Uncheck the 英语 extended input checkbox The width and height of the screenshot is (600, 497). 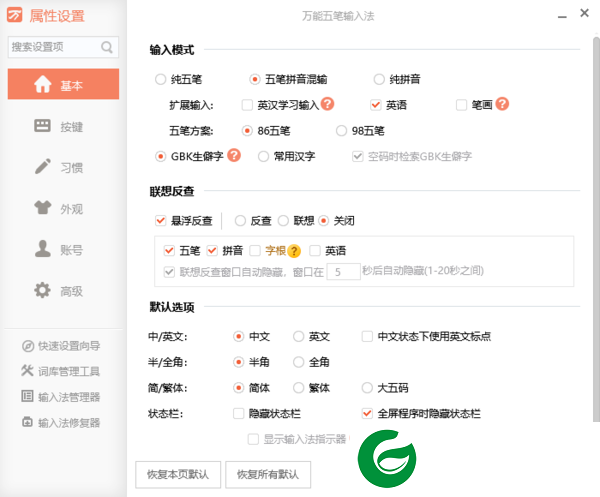tap(376, 105)
